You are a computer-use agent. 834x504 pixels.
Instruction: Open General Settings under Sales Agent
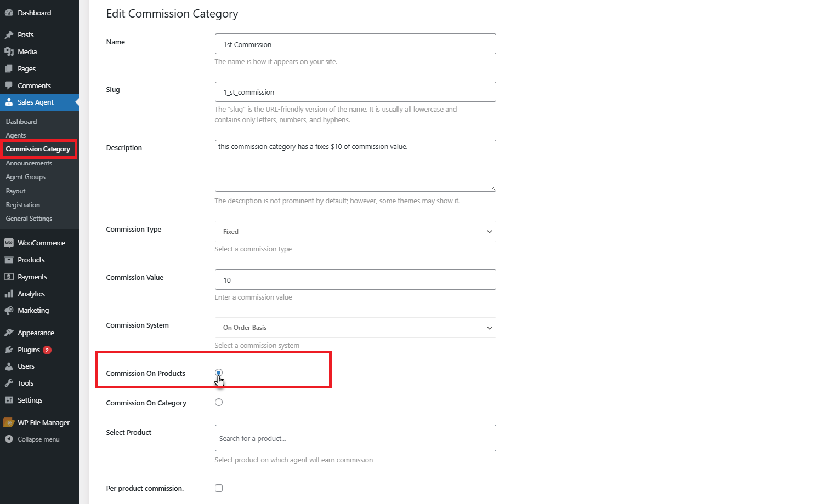[29, 219]
